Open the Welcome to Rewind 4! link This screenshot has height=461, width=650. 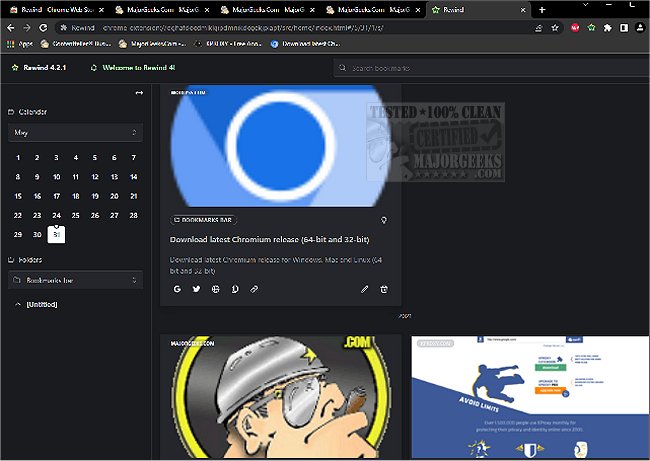tap(133, 68)
